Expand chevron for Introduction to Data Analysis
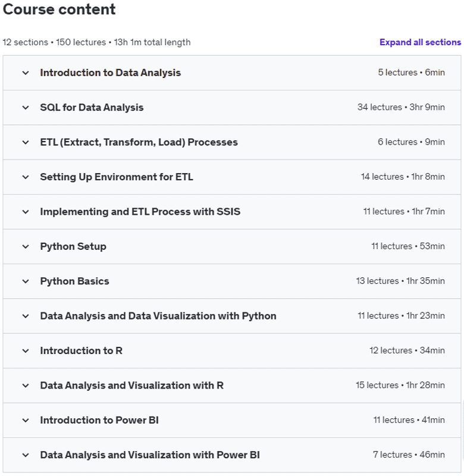Image resolution: width=464 pixels, height=476 pixels. click(26, 73)
